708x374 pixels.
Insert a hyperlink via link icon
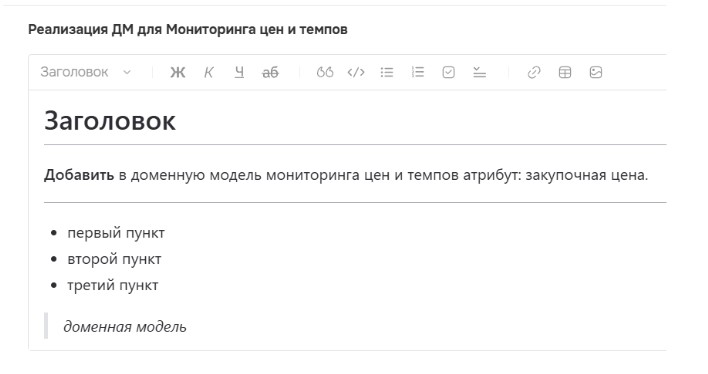pyautogui.click(x=534, y=72)
